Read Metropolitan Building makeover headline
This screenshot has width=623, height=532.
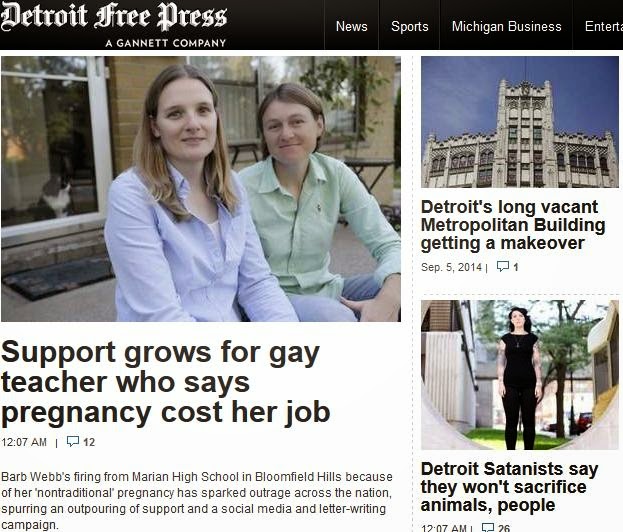[x=513, y=225]
